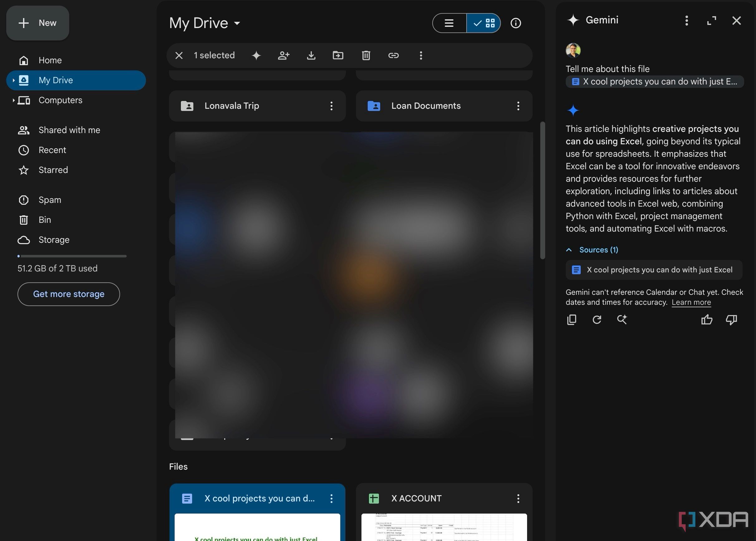Copy link to the selected file

click(394, 55)
